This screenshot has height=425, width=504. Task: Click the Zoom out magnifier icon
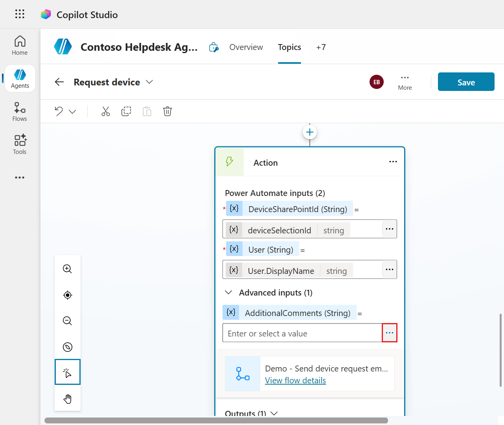68,321
